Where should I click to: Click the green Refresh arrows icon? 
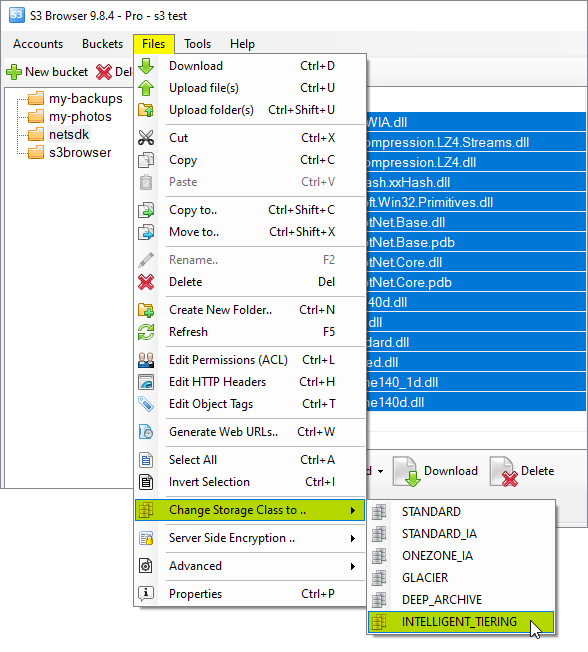[x=146, y=332]
